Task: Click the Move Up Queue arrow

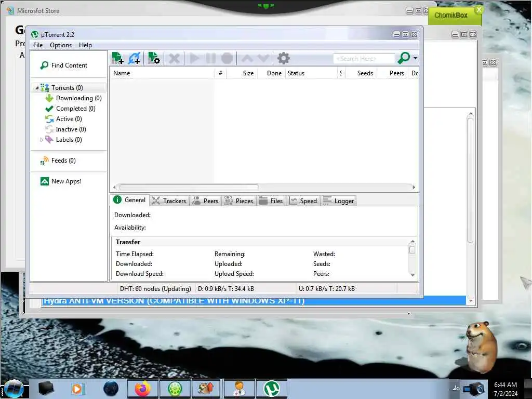Action: coord(247,58)
